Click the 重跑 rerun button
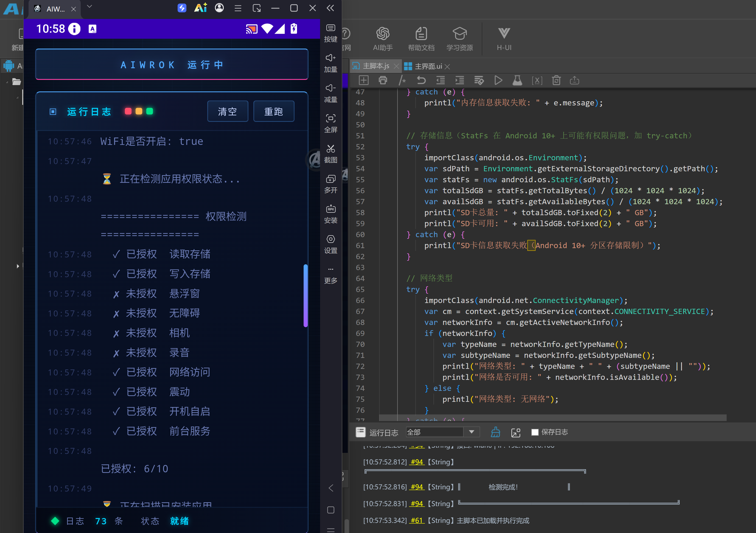The height and width of the screenshot is (533, 756). pyautogui.click(x=274, y=111)
